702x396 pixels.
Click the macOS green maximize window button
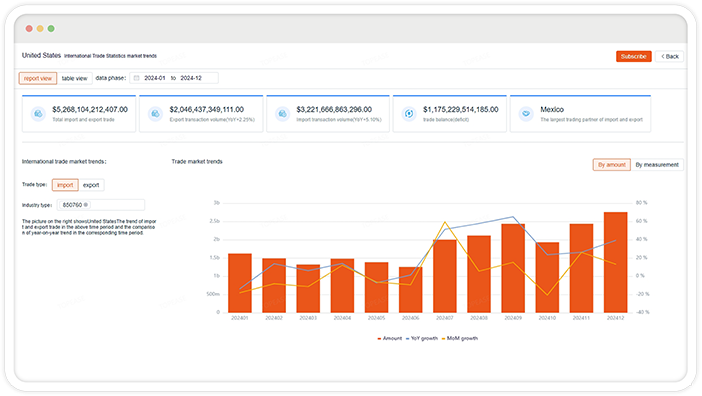click(x=51, y=29)
